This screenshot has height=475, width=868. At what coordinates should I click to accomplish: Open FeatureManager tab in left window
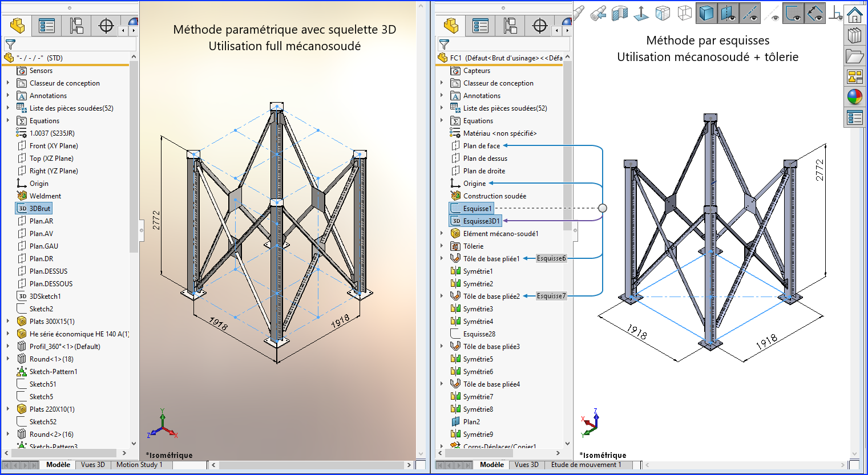point(18,26)
